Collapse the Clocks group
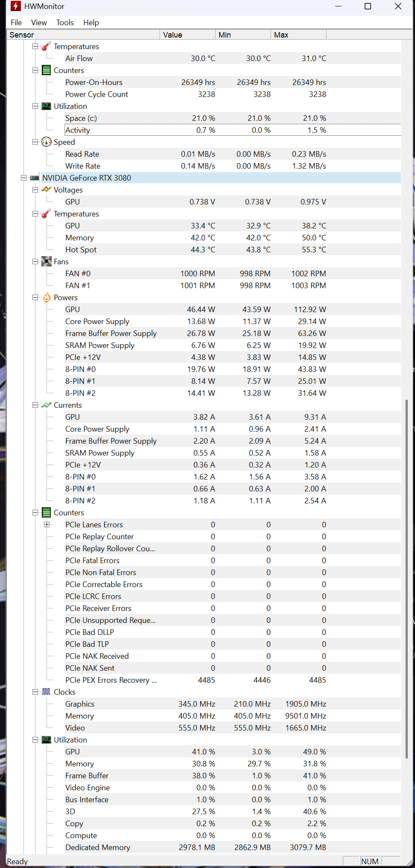The image size is (415, 868). pos(35,692)
